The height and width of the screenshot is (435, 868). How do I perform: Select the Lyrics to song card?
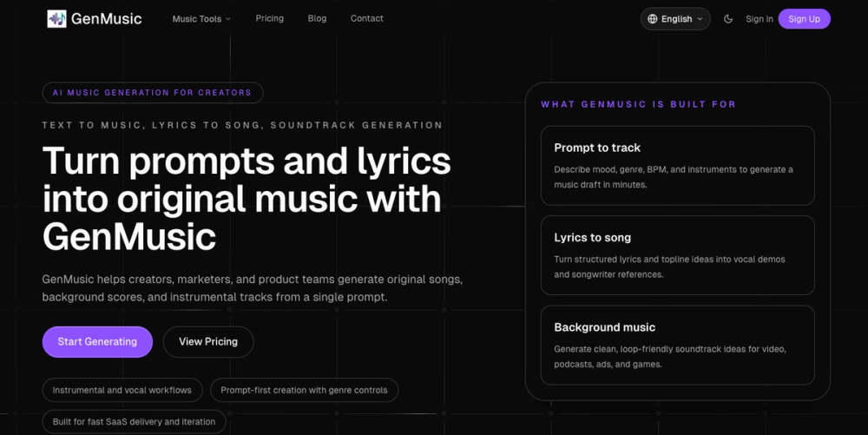click(678, 255)
